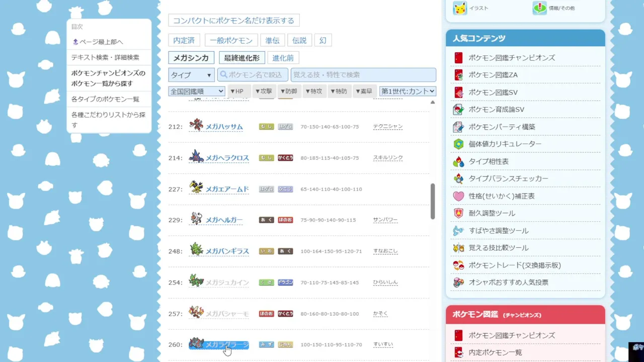Sort by ▼攻撃 stat
Viewport: 644px width, 362px height.
(x=264, y=91)
